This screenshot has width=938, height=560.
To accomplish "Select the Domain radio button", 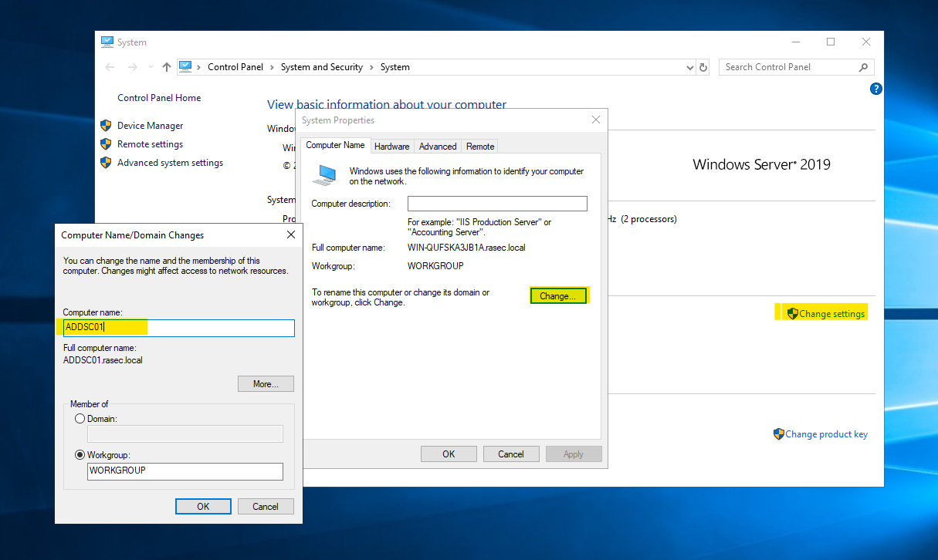I will (x=80, y=419).
